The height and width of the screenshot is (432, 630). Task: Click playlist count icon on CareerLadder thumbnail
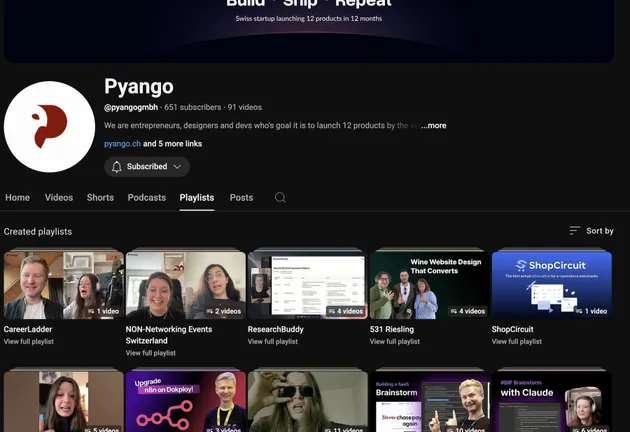click(91, 311)
